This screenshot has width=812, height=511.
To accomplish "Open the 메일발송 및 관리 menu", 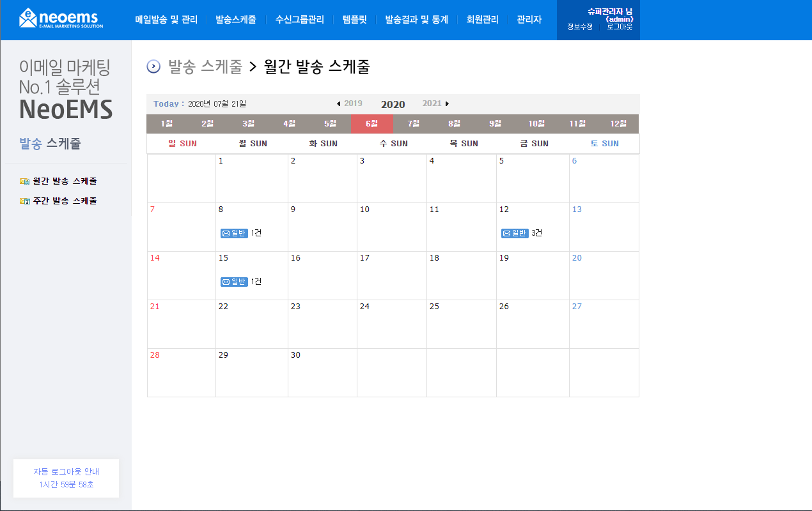I will click(166, 20).
